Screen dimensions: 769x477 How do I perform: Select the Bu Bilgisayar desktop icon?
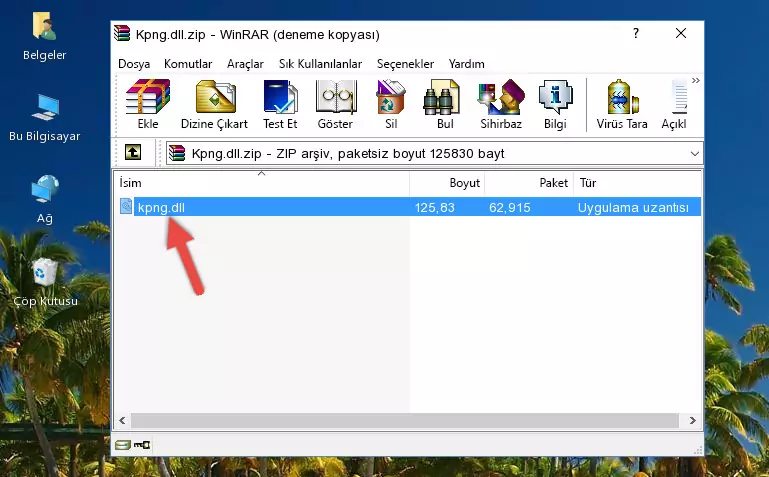tap(45, 118)
